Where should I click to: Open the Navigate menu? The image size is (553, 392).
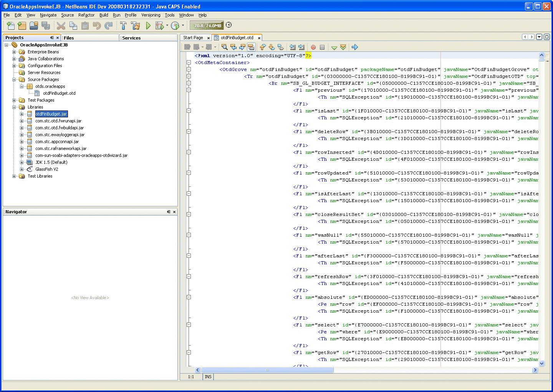(48, 15)
